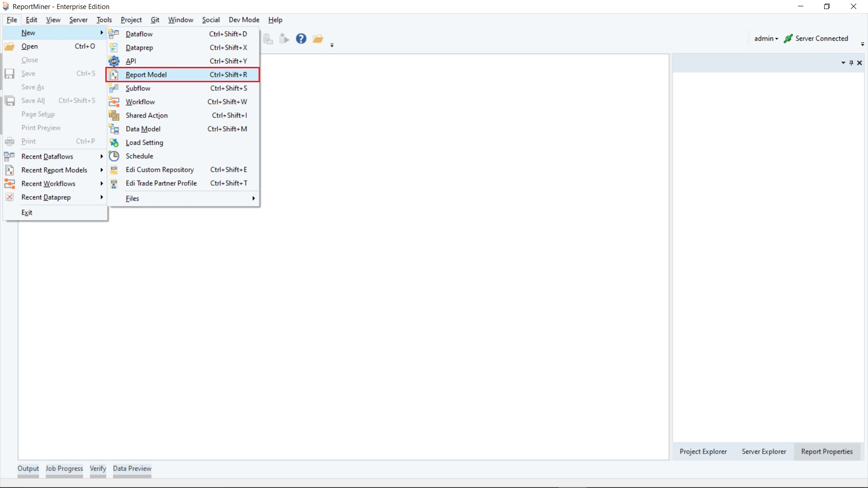Expand the Recent Report Models submenu
868x488 pixels.
pyautogui.click(x=102, y=170)
